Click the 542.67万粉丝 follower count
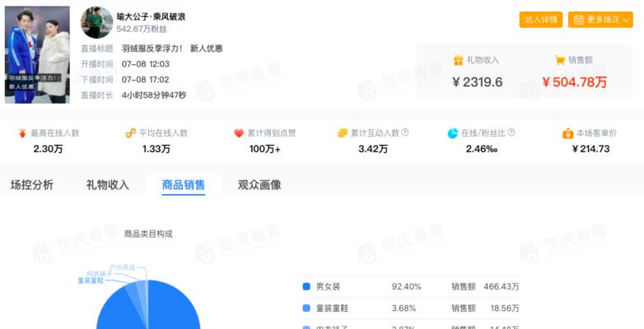The image size is (644, 329). click(x=142, y=30)
